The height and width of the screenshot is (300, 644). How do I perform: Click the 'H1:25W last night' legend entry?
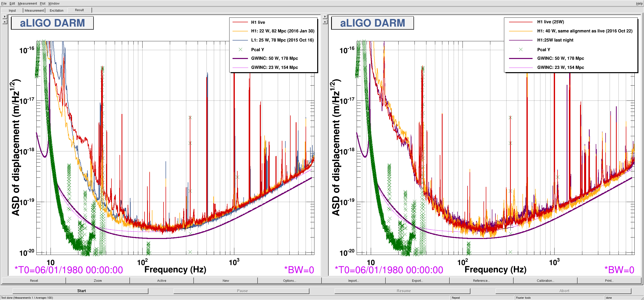pos(555,40)
